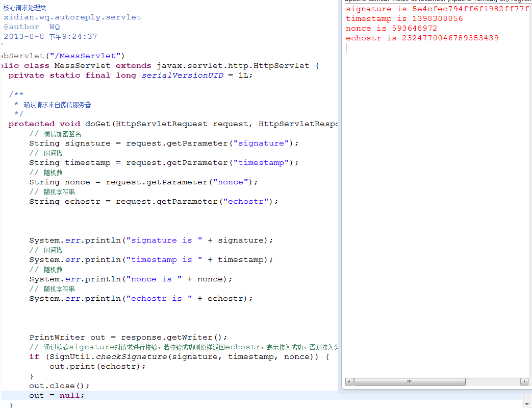Click the 'javax.servlet.http.HttpServlet' superclass name
The width and height of the screenshot is (532, 408).
point(233,65)
